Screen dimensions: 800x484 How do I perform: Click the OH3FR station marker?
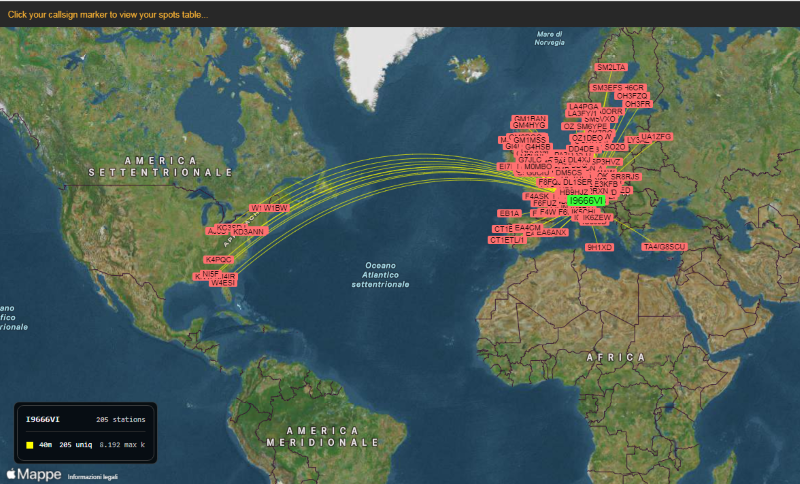pyautogui.click(x=638, y=104)
